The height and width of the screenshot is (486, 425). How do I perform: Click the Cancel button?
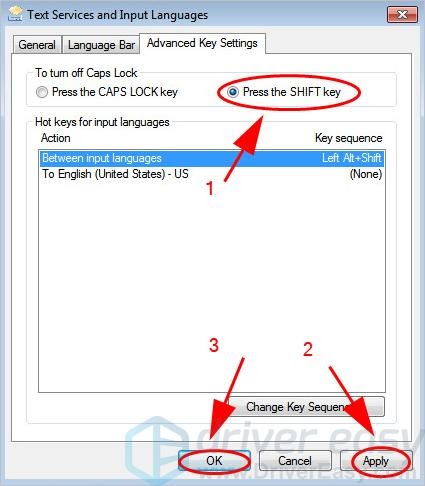[x=295, y=461]
